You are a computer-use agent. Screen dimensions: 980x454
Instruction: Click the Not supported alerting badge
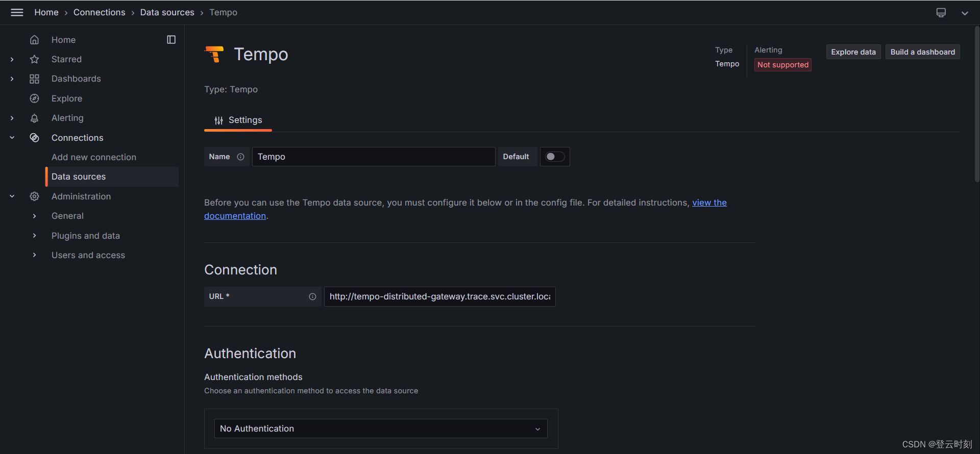pyautogui.click(x=783, y=65)
